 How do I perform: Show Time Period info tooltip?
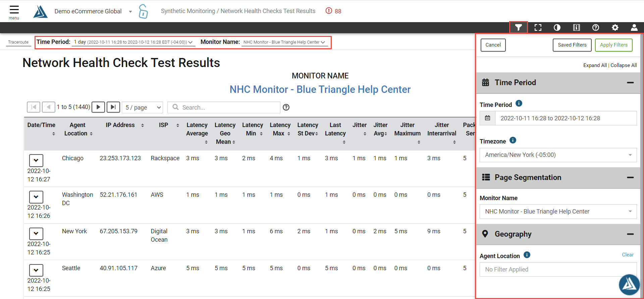pyautogui.click(x=519, y=103)
